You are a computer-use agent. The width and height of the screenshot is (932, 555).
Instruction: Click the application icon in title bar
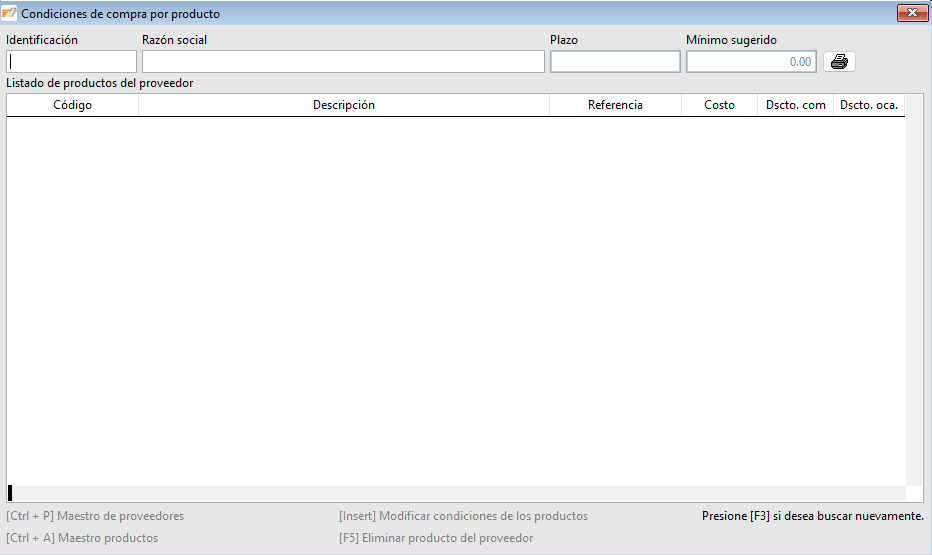[x=10, y=14]
